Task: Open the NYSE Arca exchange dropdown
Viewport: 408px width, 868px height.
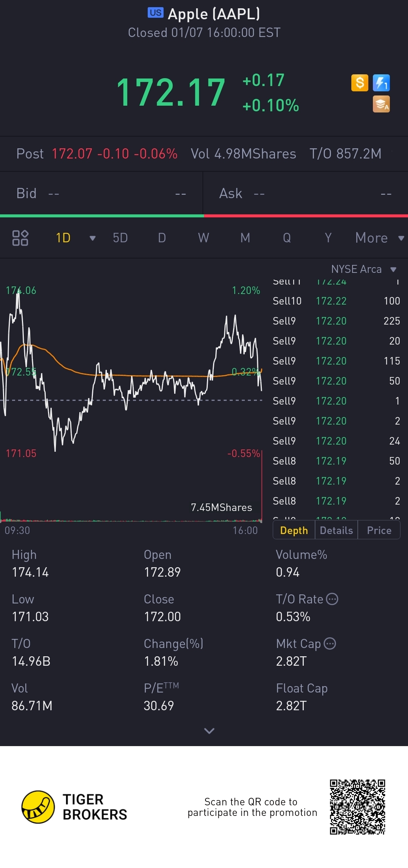Action: pyautogui.click(x=363, y=269)
